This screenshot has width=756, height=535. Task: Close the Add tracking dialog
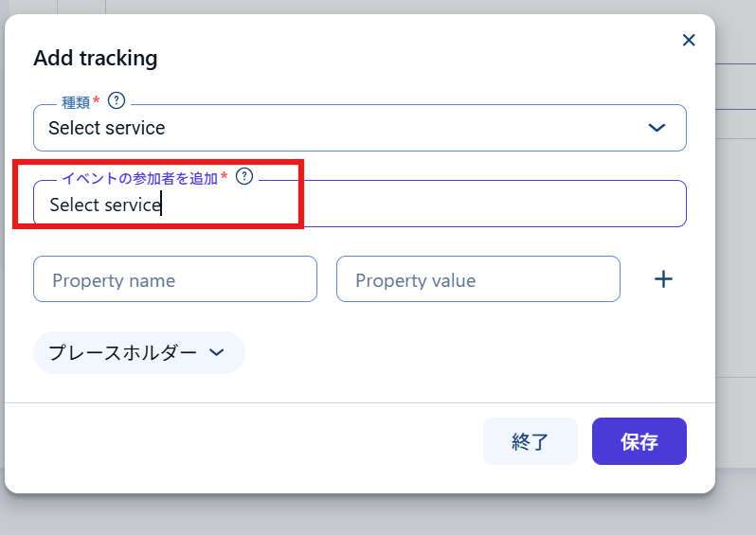pyautogui.click(x=689, y=40)
